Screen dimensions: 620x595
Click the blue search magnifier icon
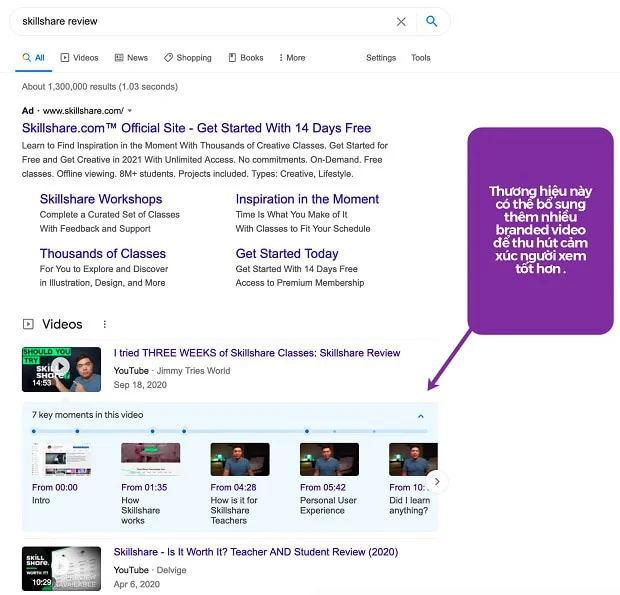pyautogui.click(x=432, y=21)
